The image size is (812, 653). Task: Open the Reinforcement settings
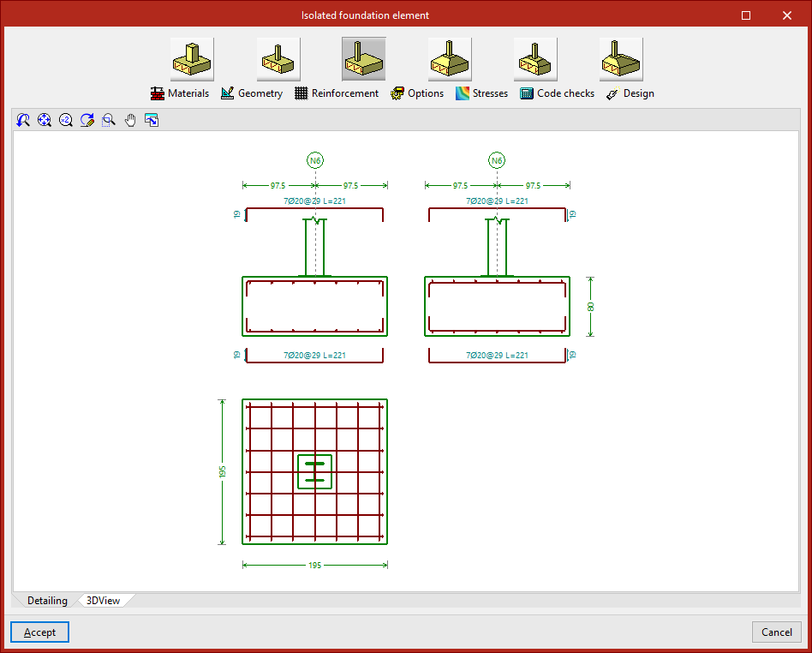337,93
